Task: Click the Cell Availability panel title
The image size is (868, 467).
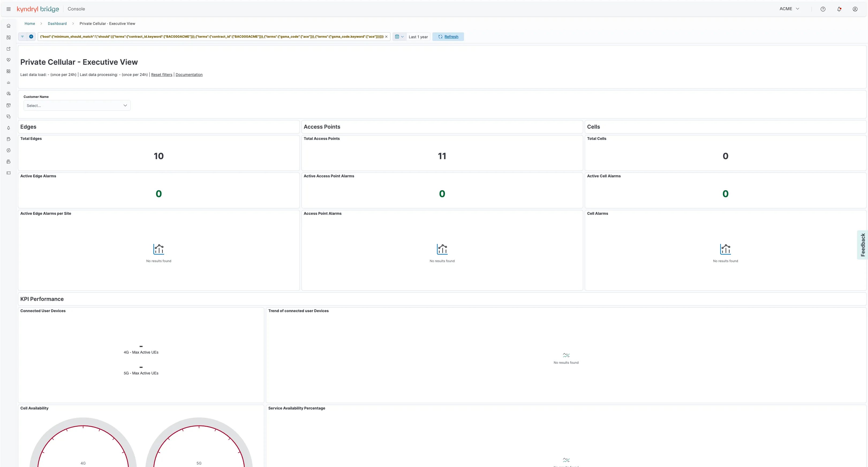Action: [34, 408]
